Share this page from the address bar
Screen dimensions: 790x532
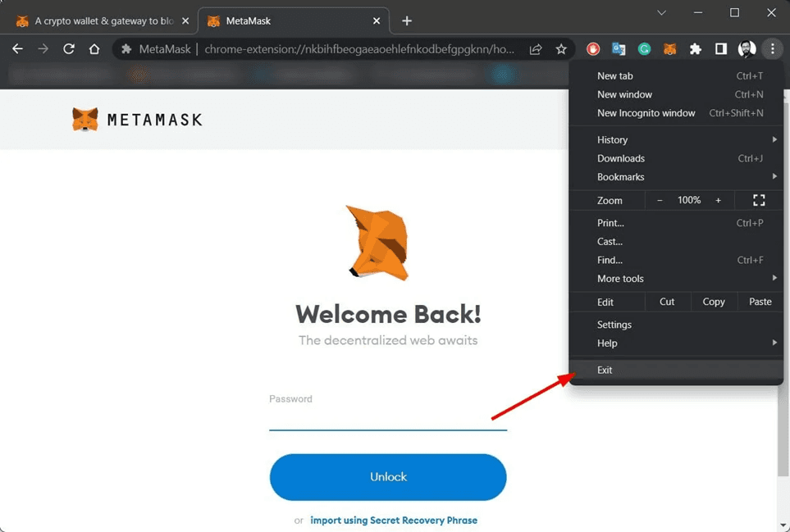tap(536, 49)
